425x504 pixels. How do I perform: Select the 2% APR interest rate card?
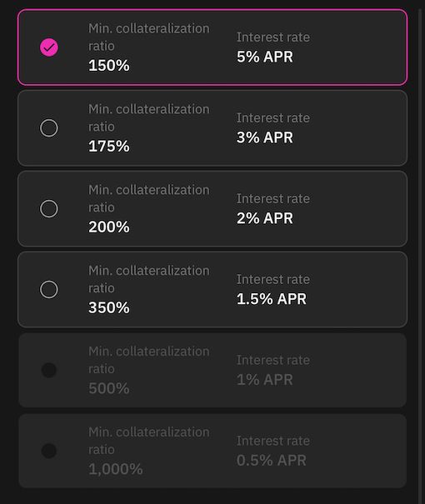tap(212, 208)
